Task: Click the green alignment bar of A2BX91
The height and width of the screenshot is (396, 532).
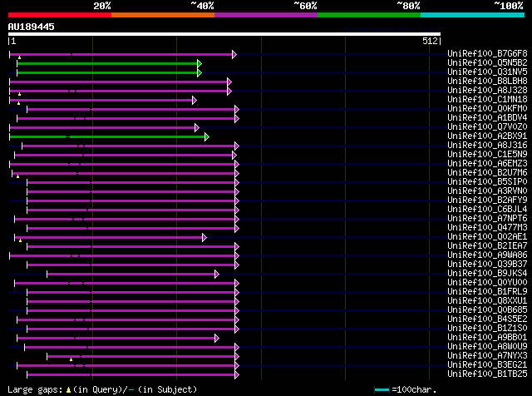Action: point(107,137)
